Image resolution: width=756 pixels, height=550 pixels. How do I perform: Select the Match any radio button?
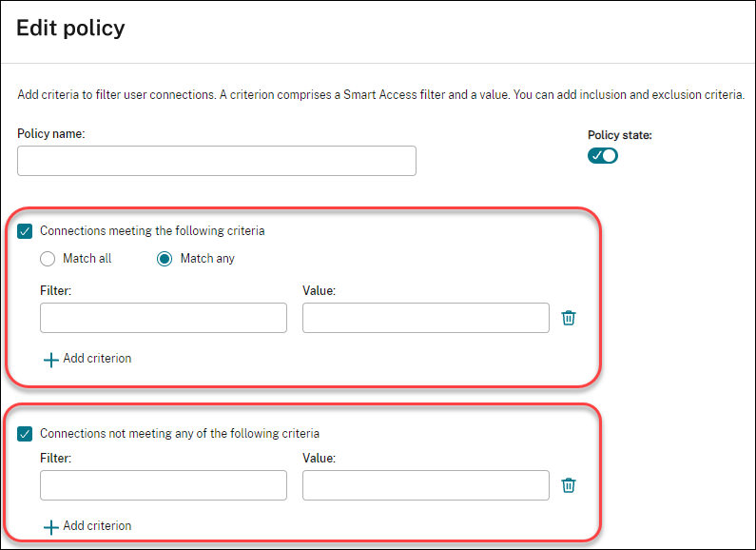[165, 259]
